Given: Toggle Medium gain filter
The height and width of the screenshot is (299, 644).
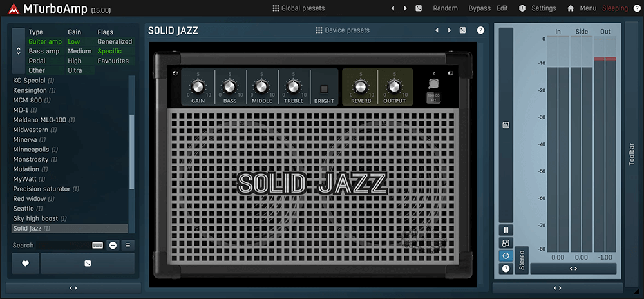Looking at the screenshot, I should (80, 52).
